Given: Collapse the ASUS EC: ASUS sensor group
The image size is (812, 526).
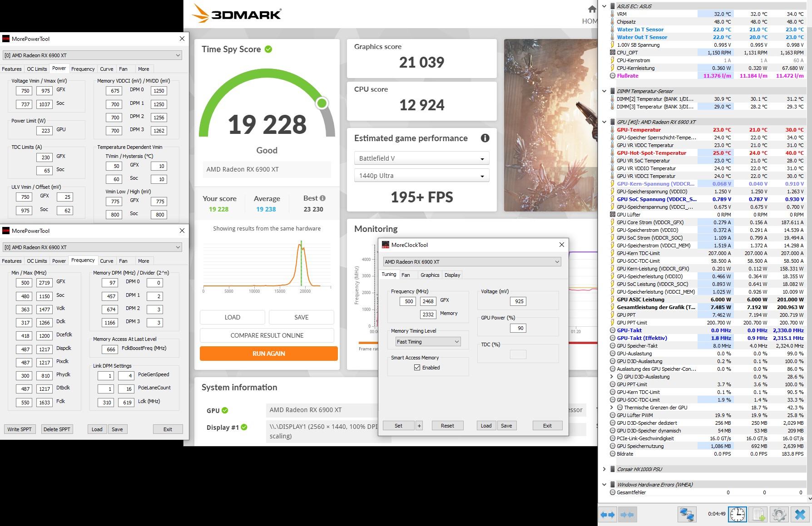Looking at the screenshot, I should (604, 6).
